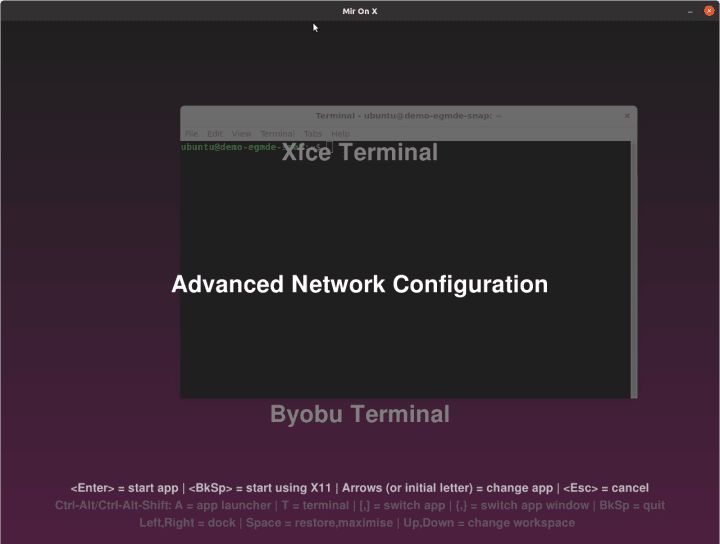Viewport: 720px width, 544px height.
Task: Click the Left,Right = dock hint line
Action: click(357, 523)
